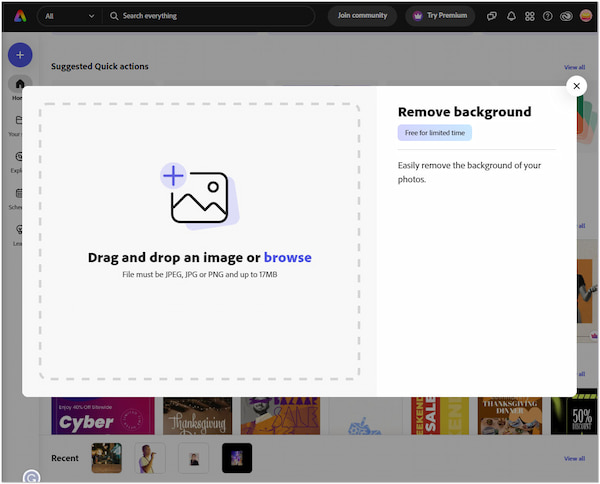Open the All category dropdown
Image resolution: width=600 pixels, height=484 pixels.
[x=70, y=16]
